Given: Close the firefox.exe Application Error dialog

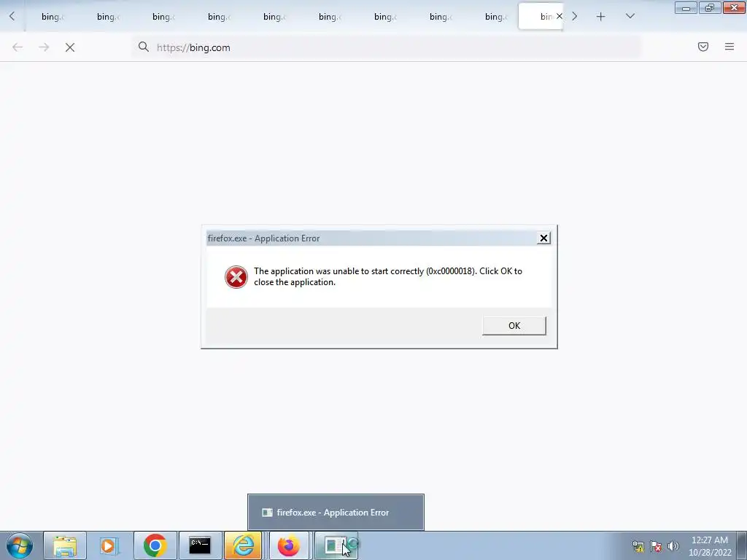Looking at the screenshot, I should tap(543, 238).
